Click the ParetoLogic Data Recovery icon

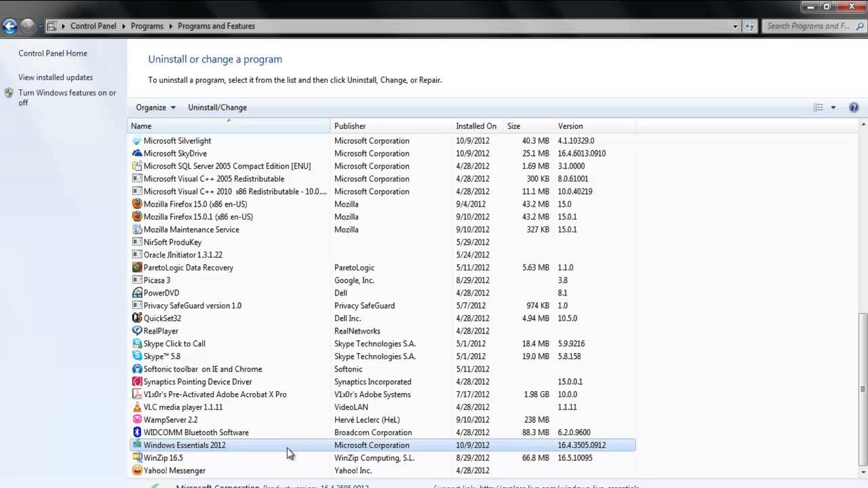[137, 268]
